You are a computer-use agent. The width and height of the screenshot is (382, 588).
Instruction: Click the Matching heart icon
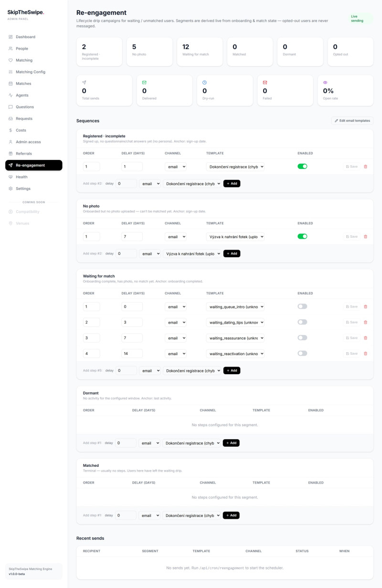(x=11, y=60)
